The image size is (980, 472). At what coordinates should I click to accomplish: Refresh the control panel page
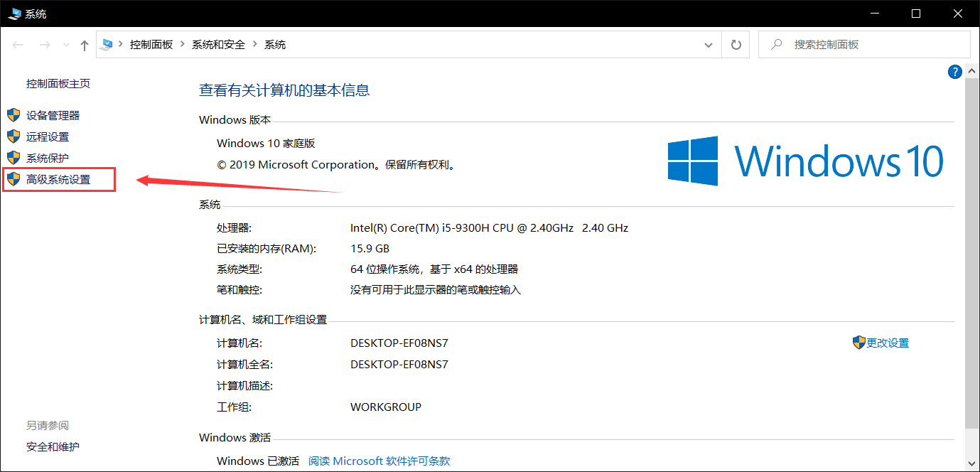pyautogui.click(x=736, y=45)
